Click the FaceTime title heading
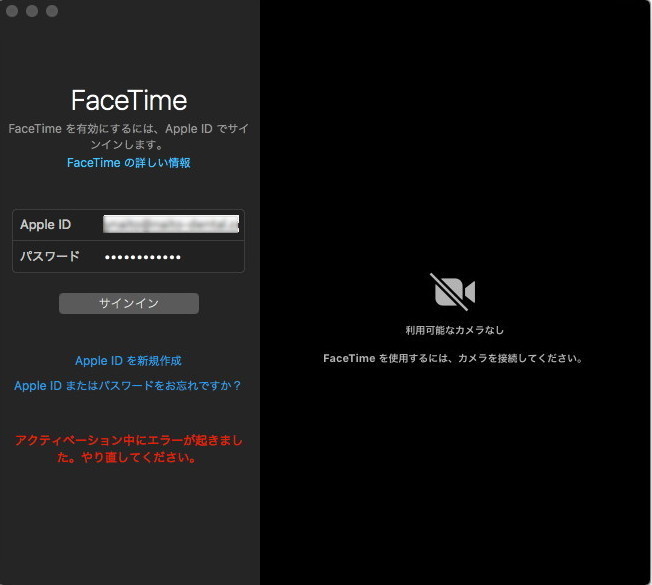Screen dimensions: 652x585 point(129,100)
